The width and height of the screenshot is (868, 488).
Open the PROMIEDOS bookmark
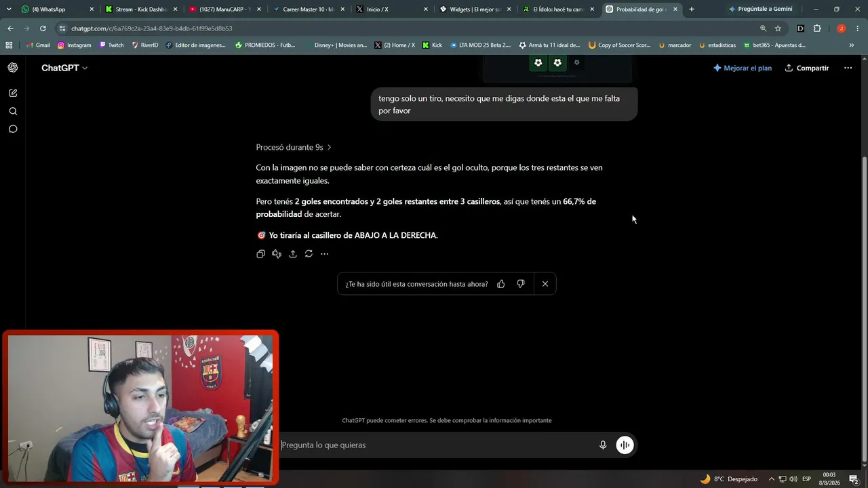point(265,45)
